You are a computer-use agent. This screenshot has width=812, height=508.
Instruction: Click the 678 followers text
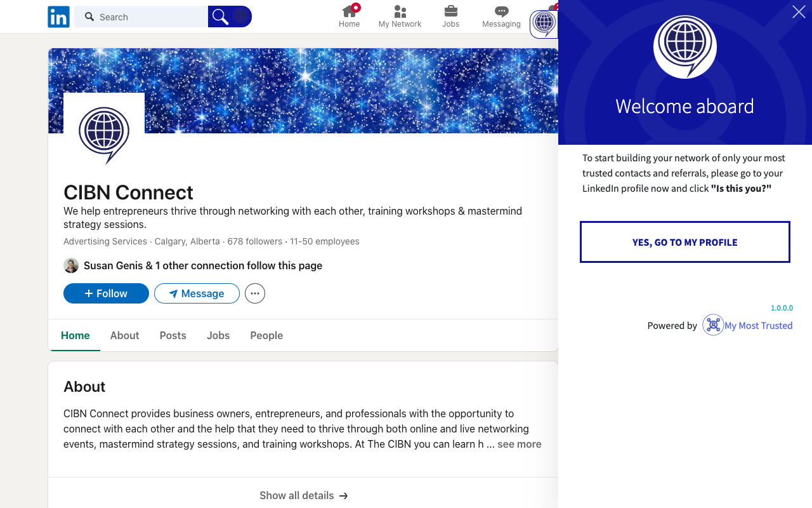254,241
